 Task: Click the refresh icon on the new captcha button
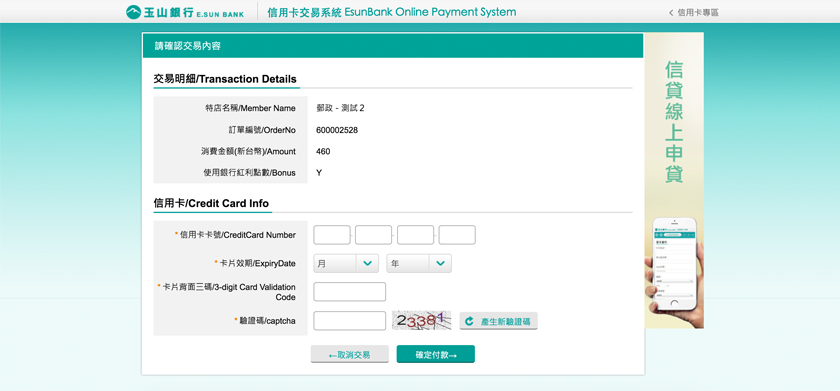pos(469,321)
